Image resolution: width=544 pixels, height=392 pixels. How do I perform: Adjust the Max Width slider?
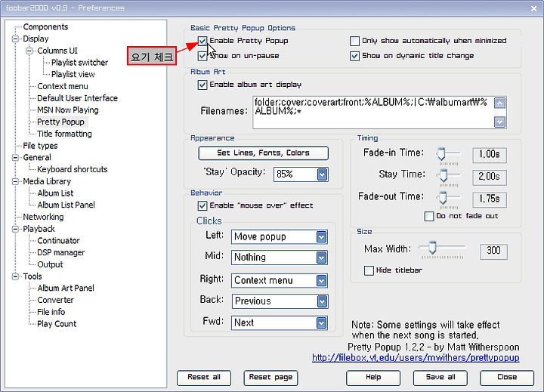[432, 248]
